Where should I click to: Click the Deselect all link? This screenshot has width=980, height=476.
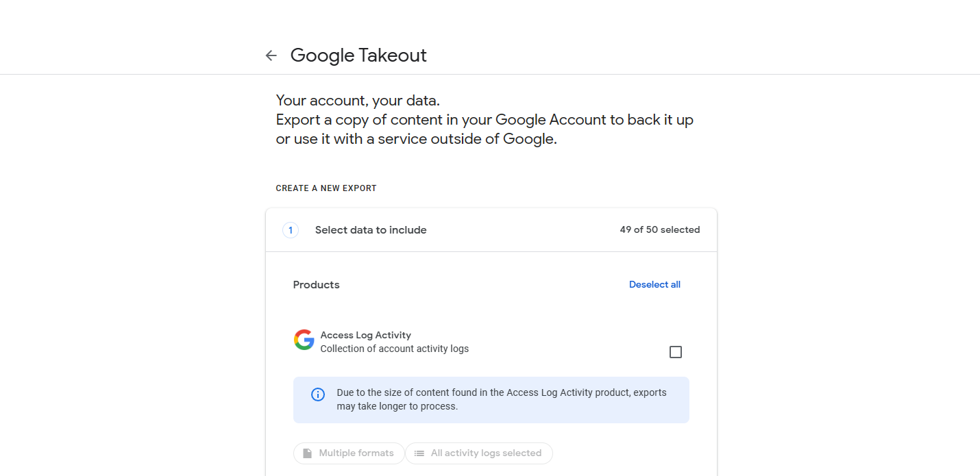[x=654, y=284]
